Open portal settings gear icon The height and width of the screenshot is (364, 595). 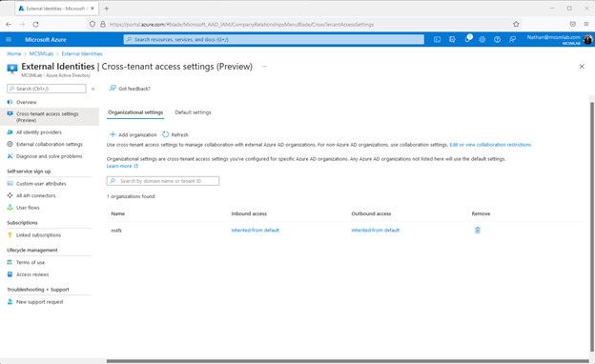482,39
